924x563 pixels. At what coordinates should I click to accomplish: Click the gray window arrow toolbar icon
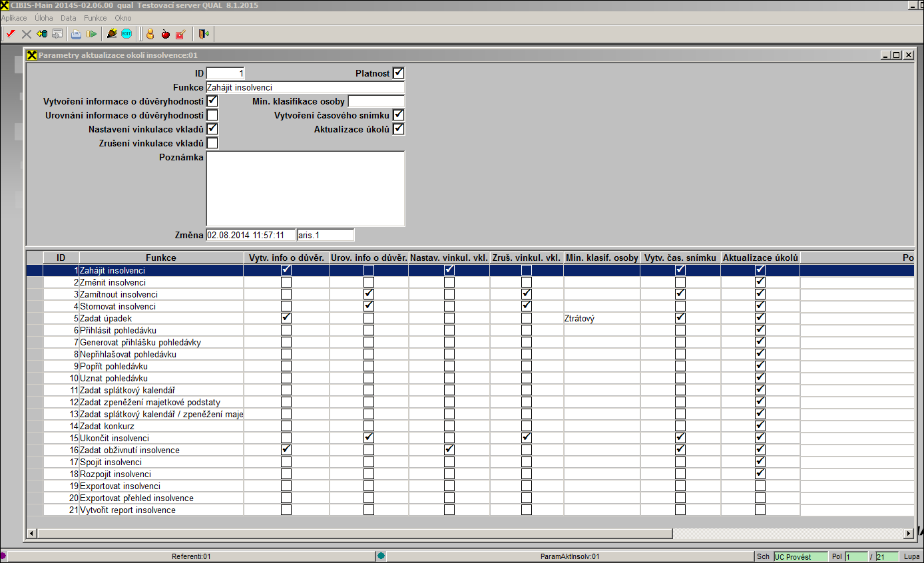(x=57, y=34)
